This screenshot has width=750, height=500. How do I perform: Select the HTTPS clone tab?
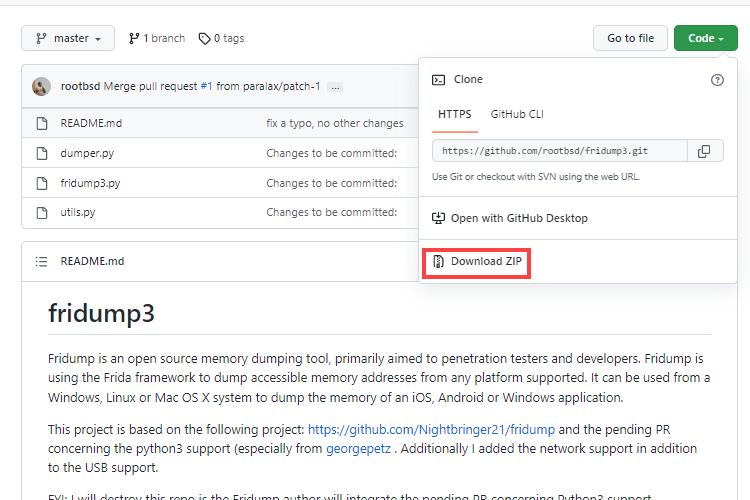point(455,114)
